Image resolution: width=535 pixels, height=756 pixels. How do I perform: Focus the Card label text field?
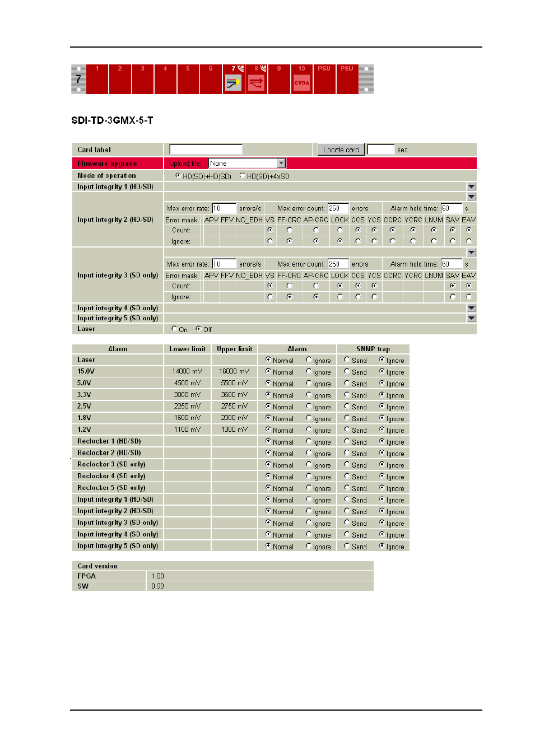point(206,150)
